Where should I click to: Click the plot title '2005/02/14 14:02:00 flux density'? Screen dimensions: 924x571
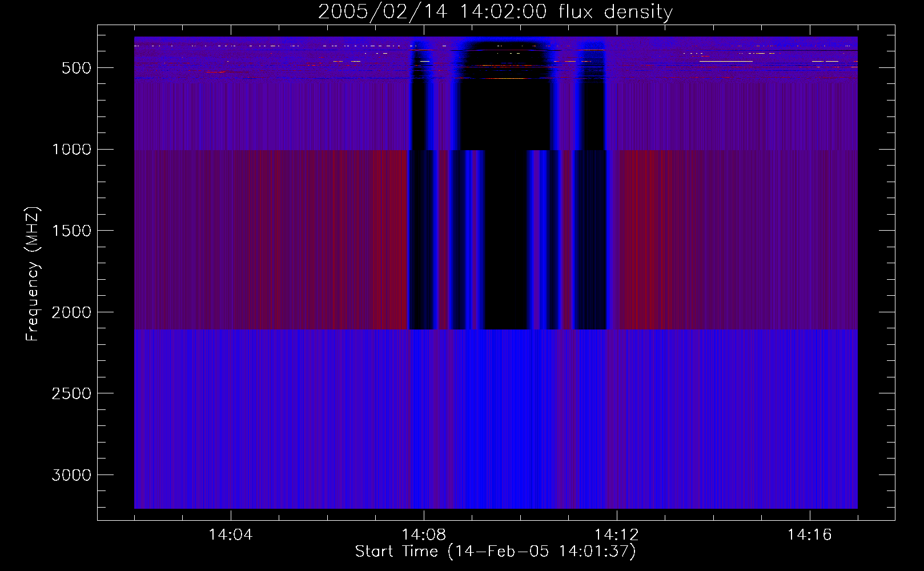495,12
